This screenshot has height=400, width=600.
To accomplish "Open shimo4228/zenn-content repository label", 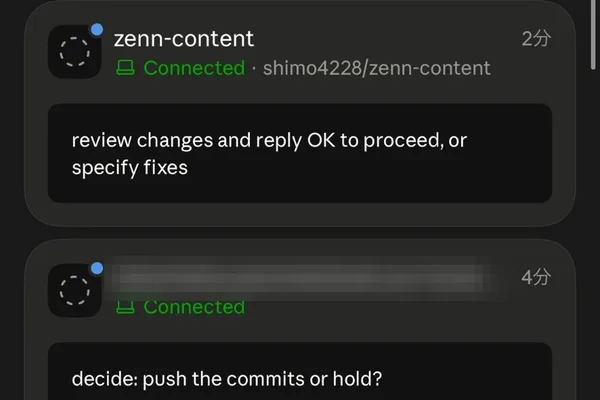I will tap(377, 68).
